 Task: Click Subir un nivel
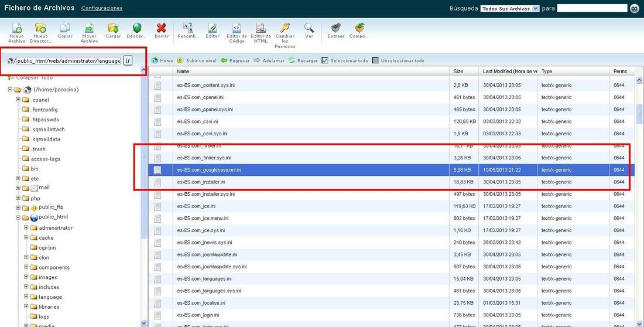click(197, 60)
